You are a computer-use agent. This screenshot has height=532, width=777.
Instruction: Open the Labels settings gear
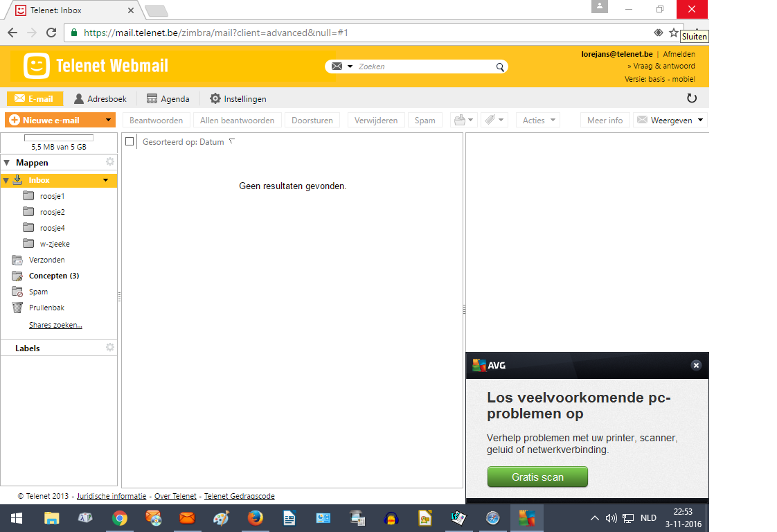click(x=110, y=348)
